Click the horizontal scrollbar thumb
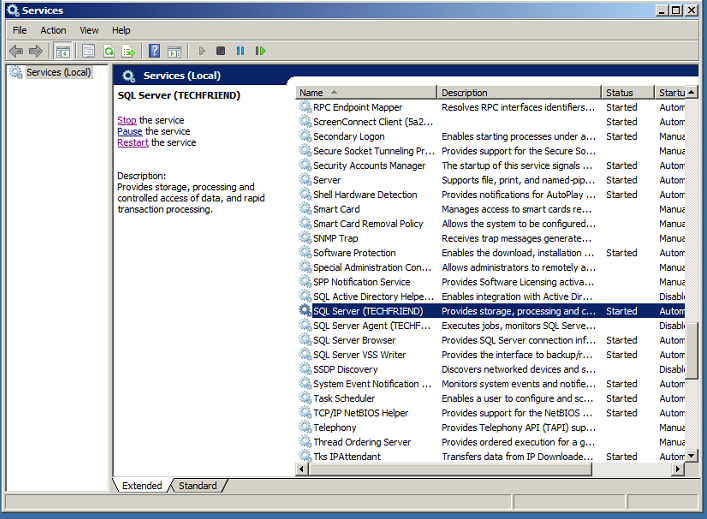The height and width of the screenshot is (519, 707). 450,469
